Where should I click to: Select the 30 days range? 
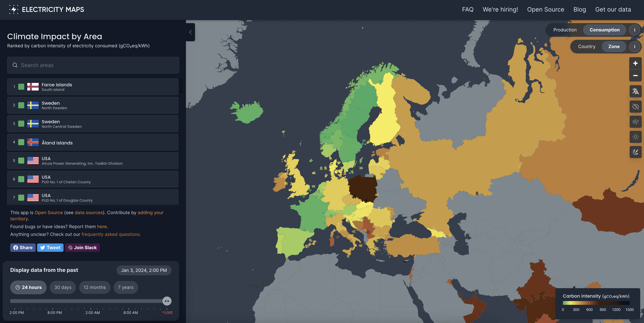coord(63,287)
